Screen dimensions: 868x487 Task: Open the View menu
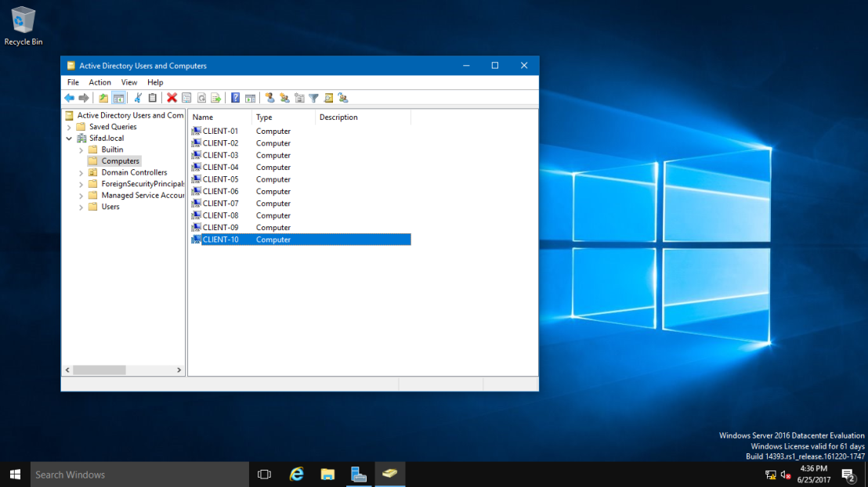coord(129,82)
